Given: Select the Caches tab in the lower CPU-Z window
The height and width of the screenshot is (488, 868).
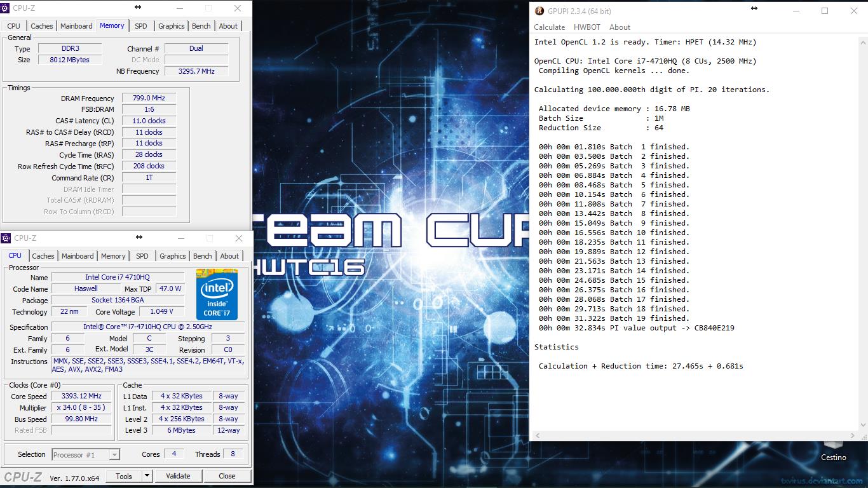Looking at the screenshot, I should 43,256.
